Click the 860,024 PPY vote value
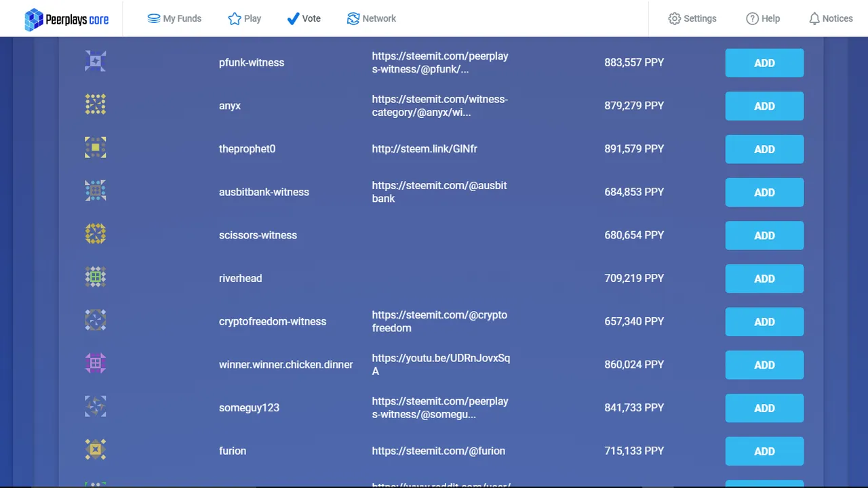Viewport: 868px width, 488px height. [634, 365]
